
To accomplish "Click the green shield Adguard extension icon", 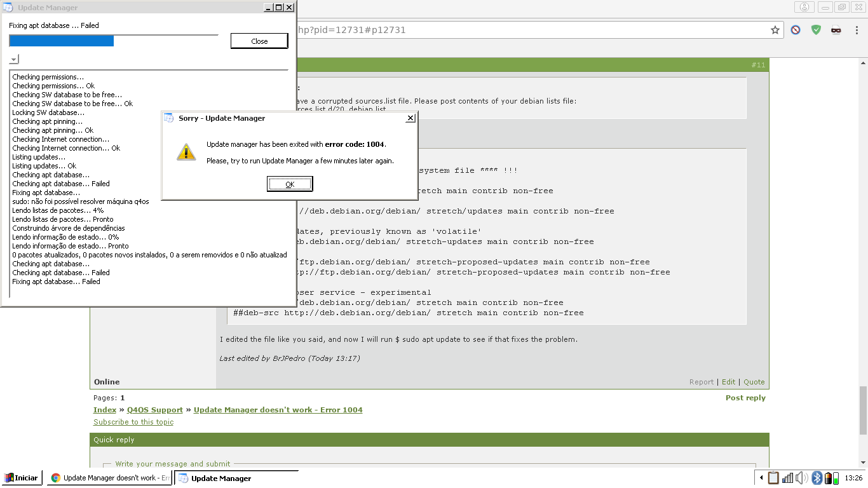I will (x=816, y=30).
